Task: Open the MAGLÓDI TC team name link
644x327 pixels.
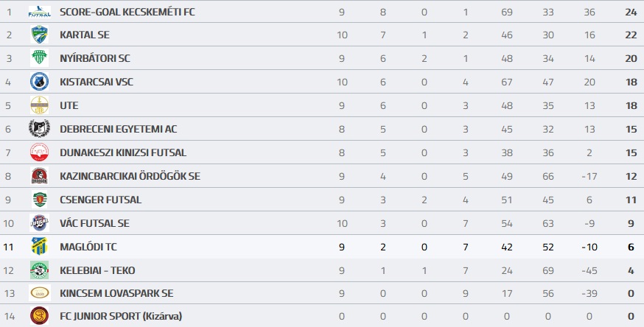Action: pyautogui.click(x=87, y=247)
